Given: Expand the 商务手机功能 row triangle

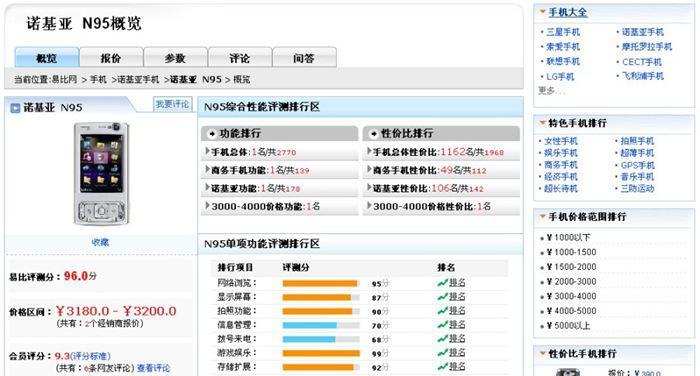Looking at the screenshot, I should [207, 169].
